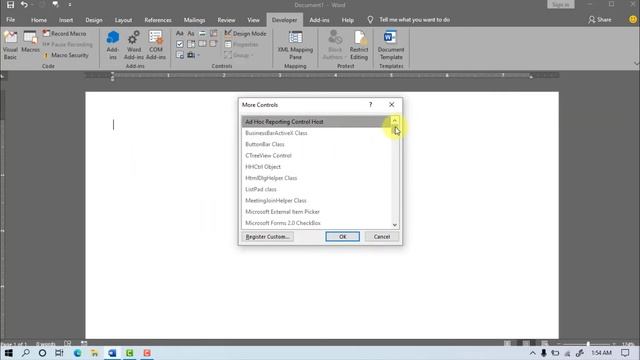The image size is (640, 360).
Task: Show hidden system tray icons
Action: click(x=532, y=353)
